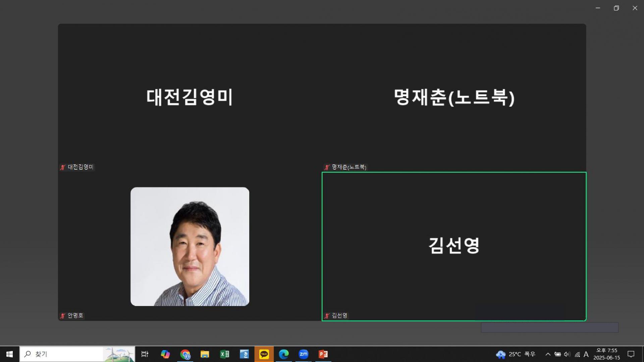Select 안명호's profile photo tile
Viewport: 644px width, 362px height.
[190, 246]
